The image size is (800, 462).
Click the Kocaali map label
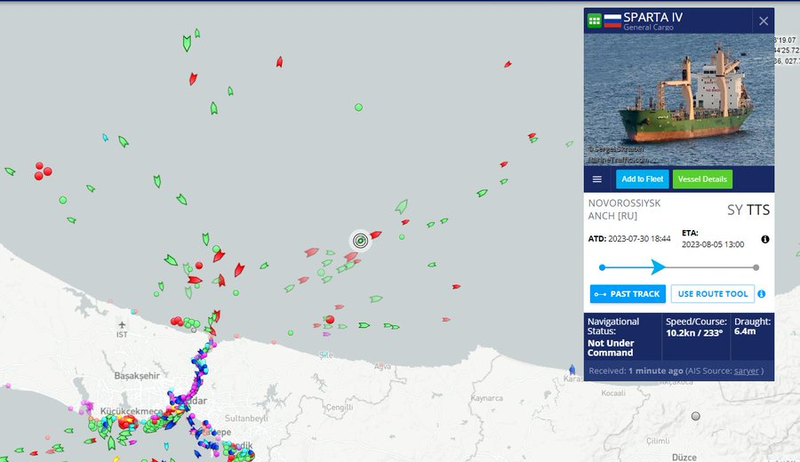click(613, 393)
